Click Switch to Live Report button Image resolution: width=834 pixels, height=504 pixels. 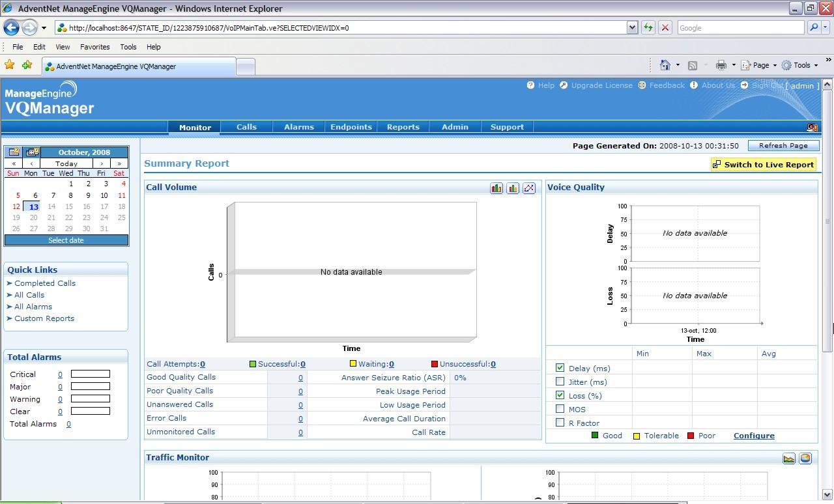(x=764, y=165)
